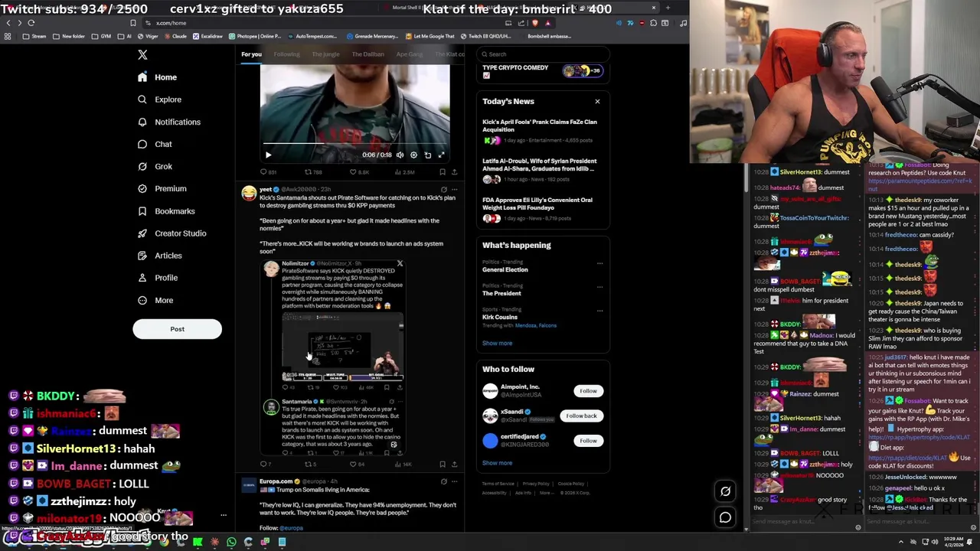Open more options on yeet's post
Viewport: 980px width, 551px height.
point(454,189)
